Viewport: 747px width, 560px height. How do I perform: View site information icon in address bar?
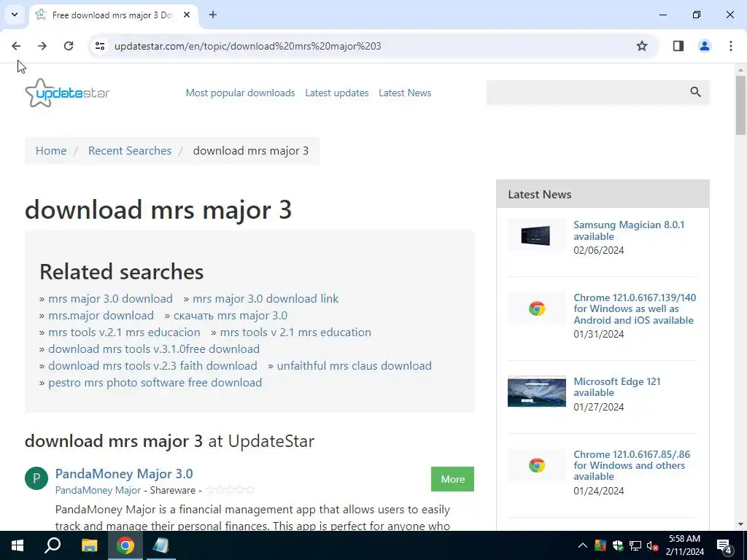point(100,46)
